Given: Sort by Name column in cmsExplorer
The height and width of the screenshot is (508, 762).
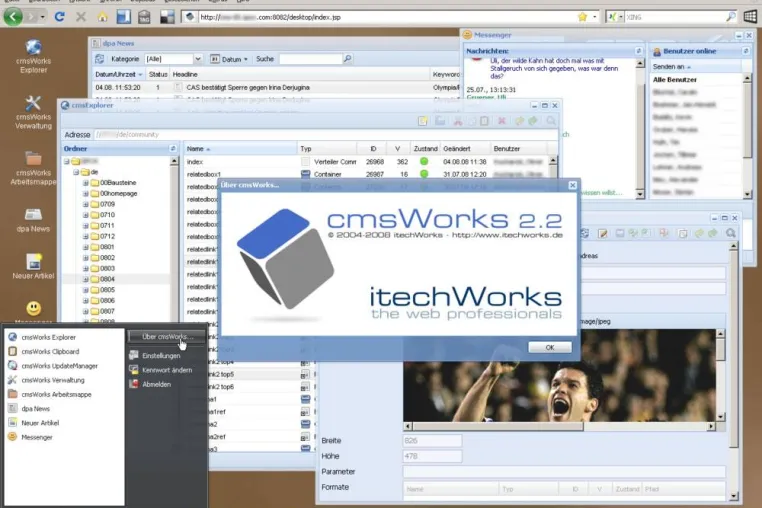Looking at the screenshot, I should 240,149.
